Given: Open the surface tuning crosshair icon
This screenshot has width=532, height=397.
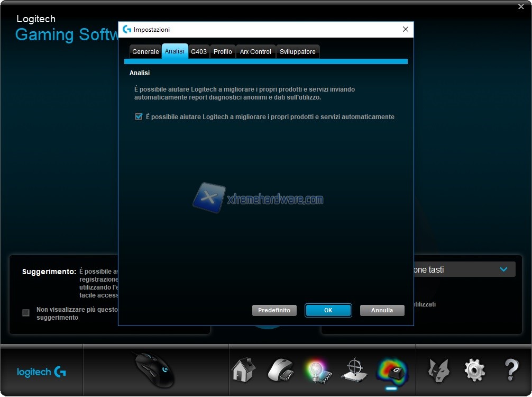Looking at the screenshot, I should [x=354, y=369].
